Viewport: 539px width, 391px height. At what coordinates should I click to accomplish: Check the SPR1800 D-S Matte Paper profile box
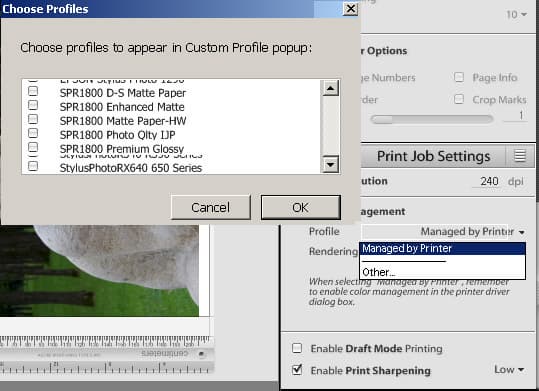33,91
